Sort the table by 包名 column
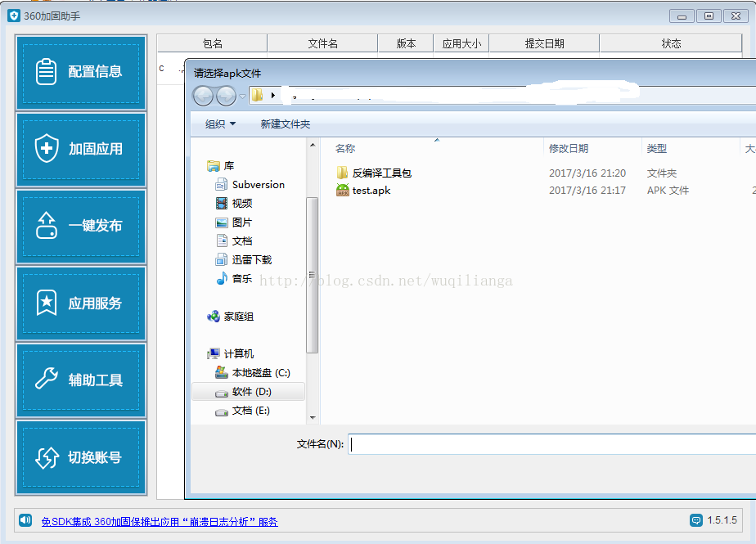The height and width of the screenshot is (544, 756). click(x=212, y=43)
